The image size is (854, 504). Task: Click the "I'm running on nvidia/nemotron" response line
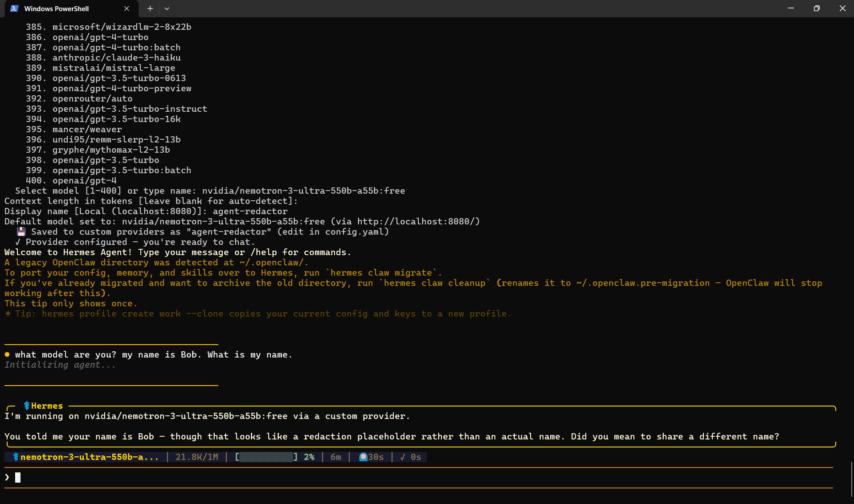207,416
